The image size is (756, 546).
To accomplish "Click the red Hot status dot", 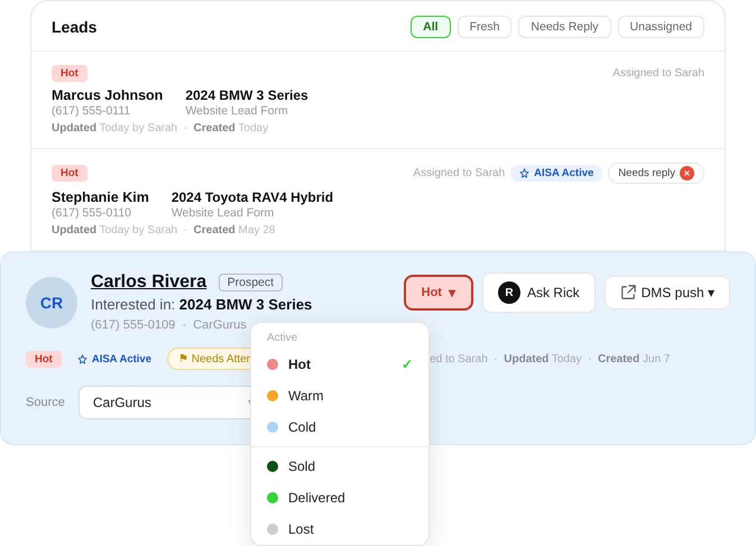I will [273, 364].
